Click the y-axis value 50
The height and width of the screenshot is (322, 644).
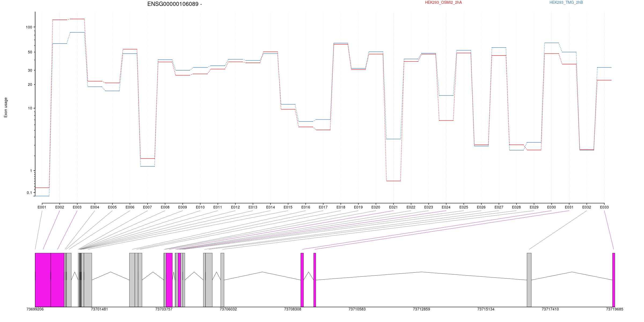coord(30,52)
